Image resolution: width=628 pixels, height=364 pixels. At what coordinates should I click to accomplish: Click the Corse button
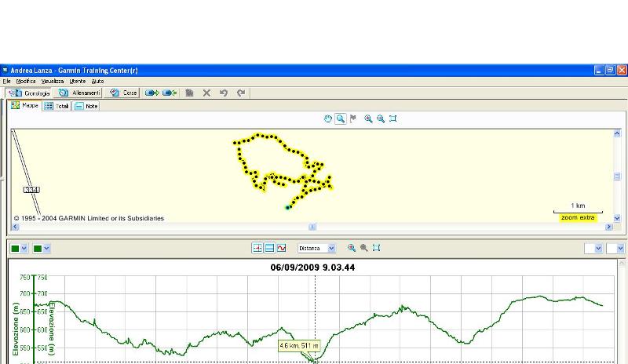124,93
